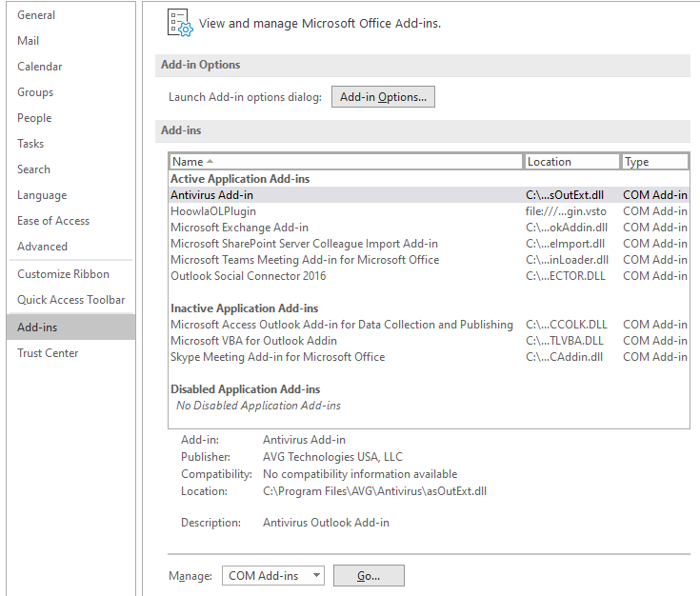This screenshot has width=700, height=596.
Task: Click the Active Application Add-ins group heading
Action: pos(240,179)
